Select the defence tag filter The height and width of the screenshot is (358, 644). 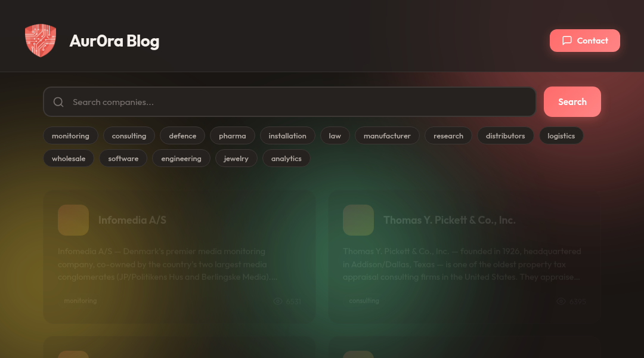point(182,135)
